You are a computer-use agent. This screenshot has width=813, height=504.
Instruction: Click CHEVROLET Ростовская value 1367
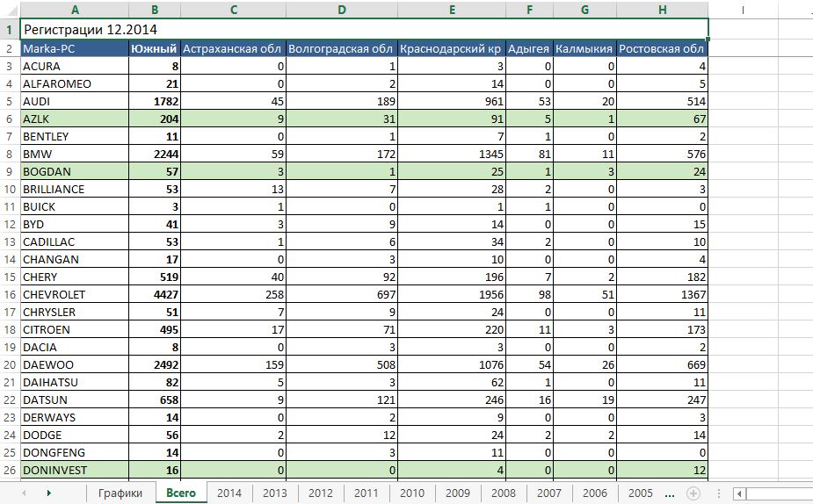coord(662,295)
